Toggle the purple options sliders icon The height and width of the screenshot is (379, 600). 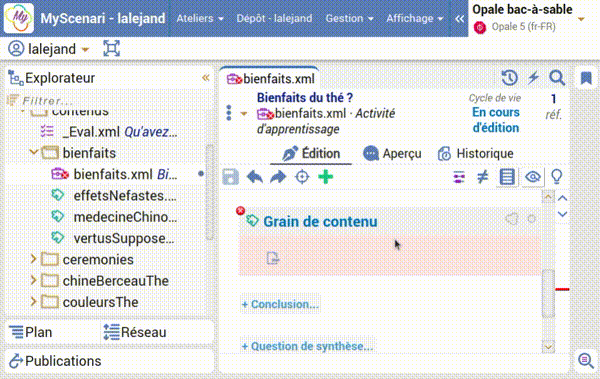[459, 177]
